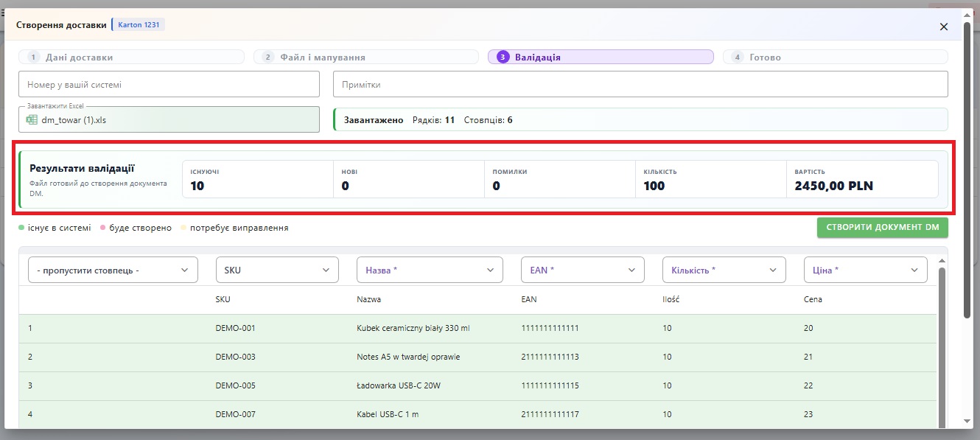Click the НОВІ 0 stat card
This screenshot has height=440, width=980.
coord(409,179)
